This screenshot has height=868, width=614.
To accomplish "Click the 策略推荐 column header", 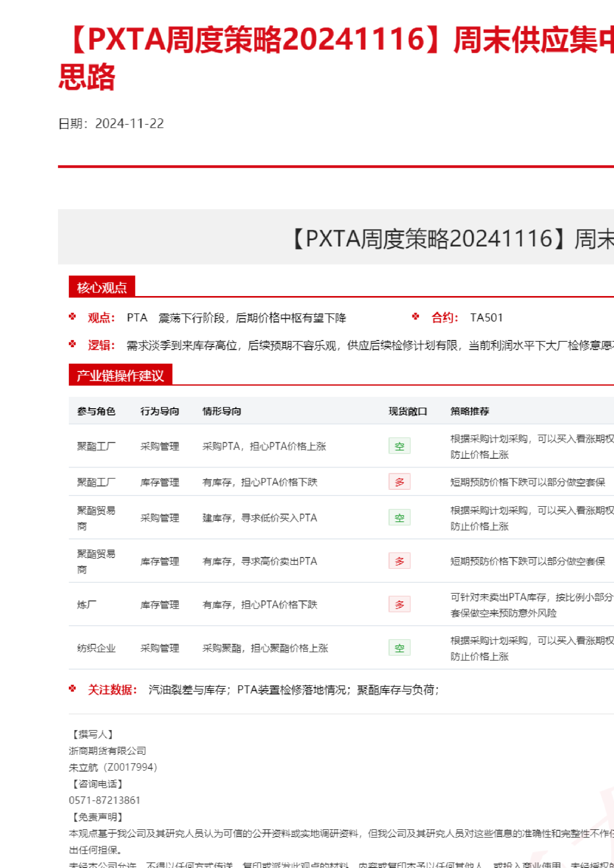I will 469,411.
